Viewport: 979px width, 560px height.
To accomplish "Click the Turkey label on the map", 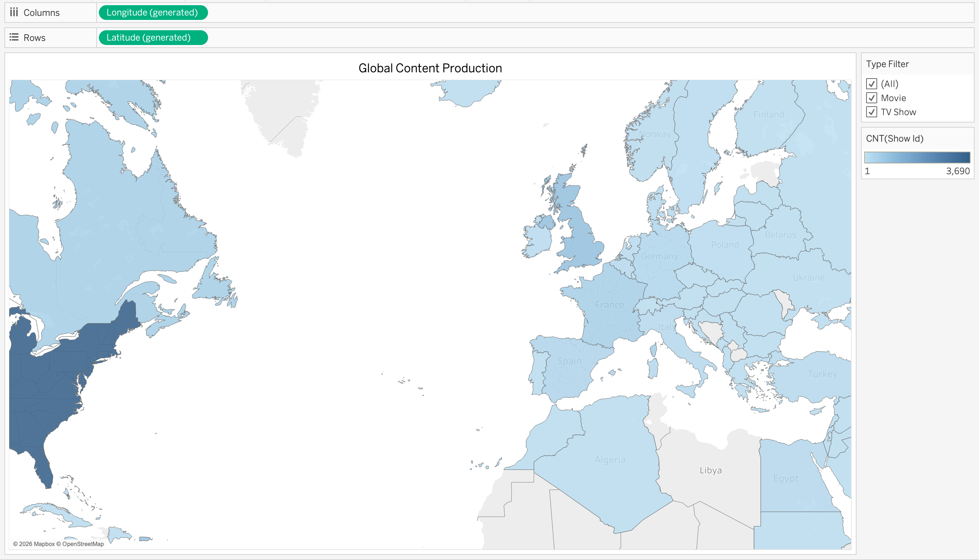I will click(x=823, y=374).
